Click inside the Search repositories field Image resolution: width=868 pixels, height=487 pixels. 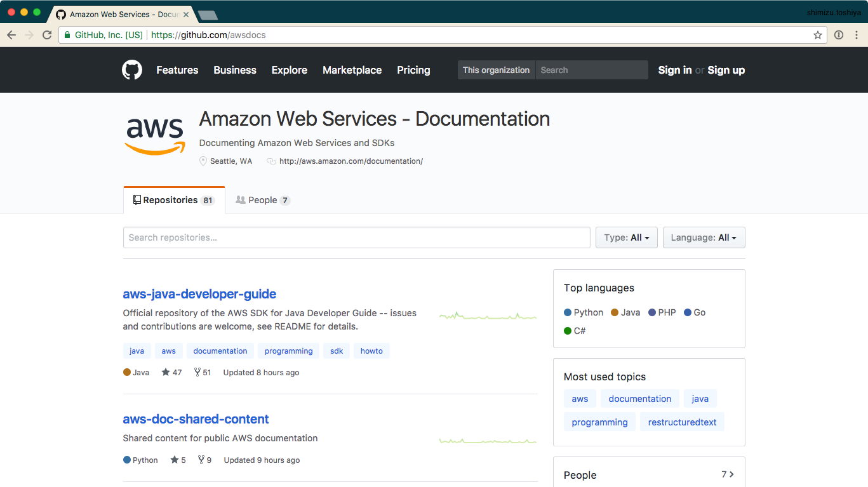tap(356, 237)
